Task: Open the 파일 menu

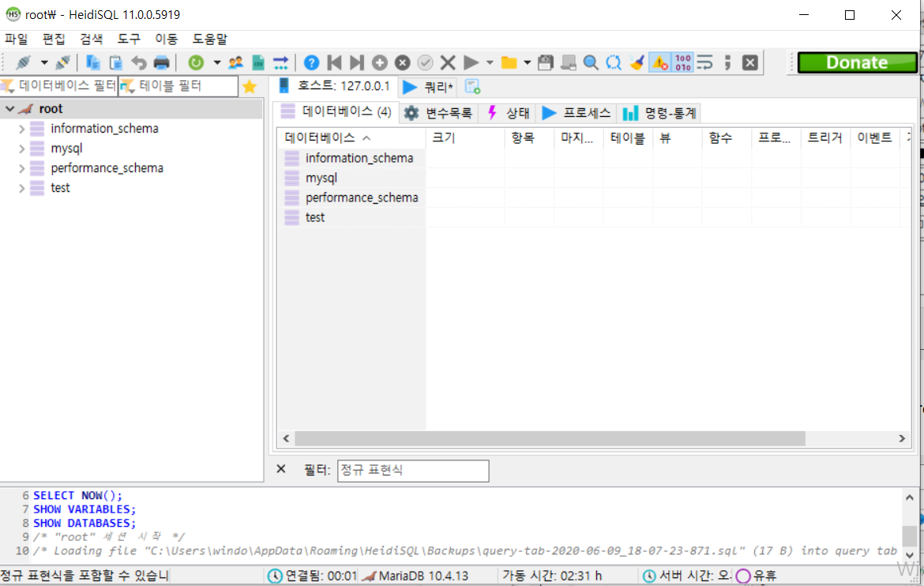Action: pyautogui.click(x=17, y=39)
